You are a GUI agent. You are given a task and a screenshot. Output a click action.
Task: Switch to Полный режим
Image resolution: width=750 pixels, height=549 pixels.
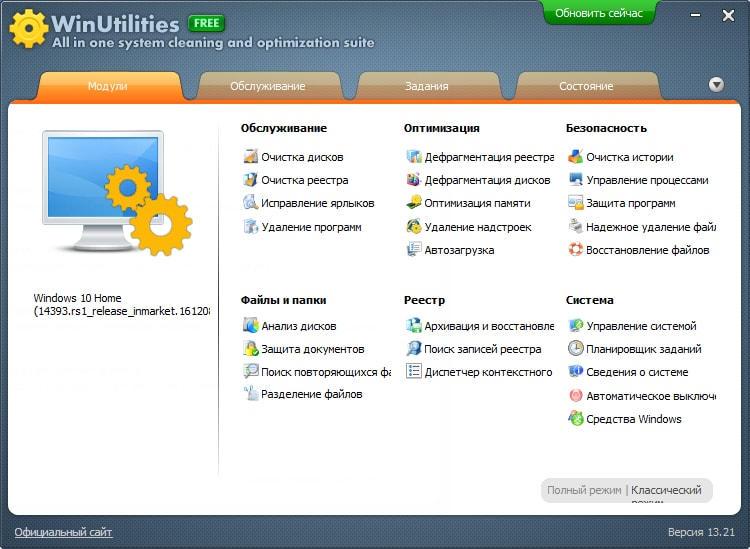[584, 490]
